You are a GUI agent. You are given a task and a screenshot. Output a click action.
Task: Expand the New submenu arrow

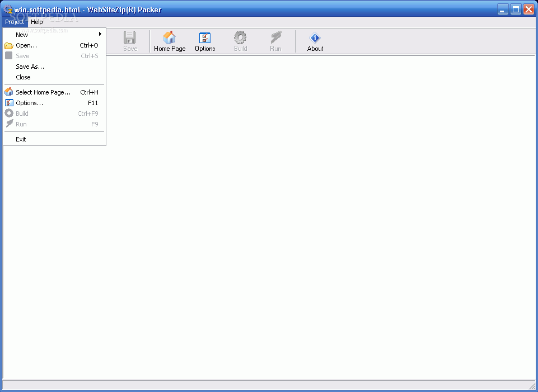100,34
